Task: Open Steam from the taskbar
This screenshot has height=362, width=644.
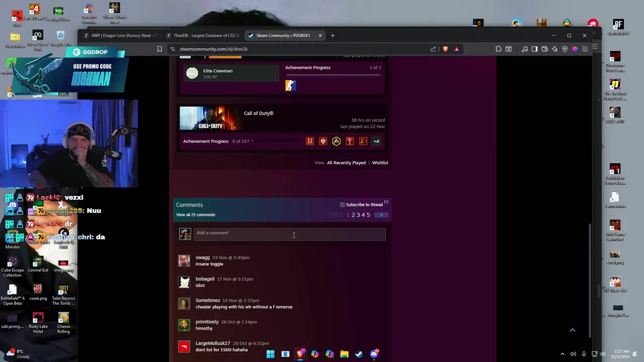Action: point(359,354)
